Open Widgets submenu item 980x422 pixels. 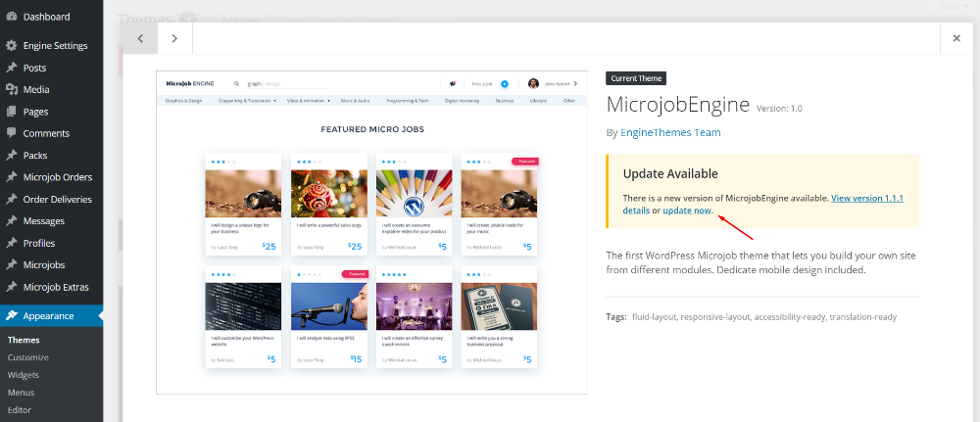click(24, 375)
